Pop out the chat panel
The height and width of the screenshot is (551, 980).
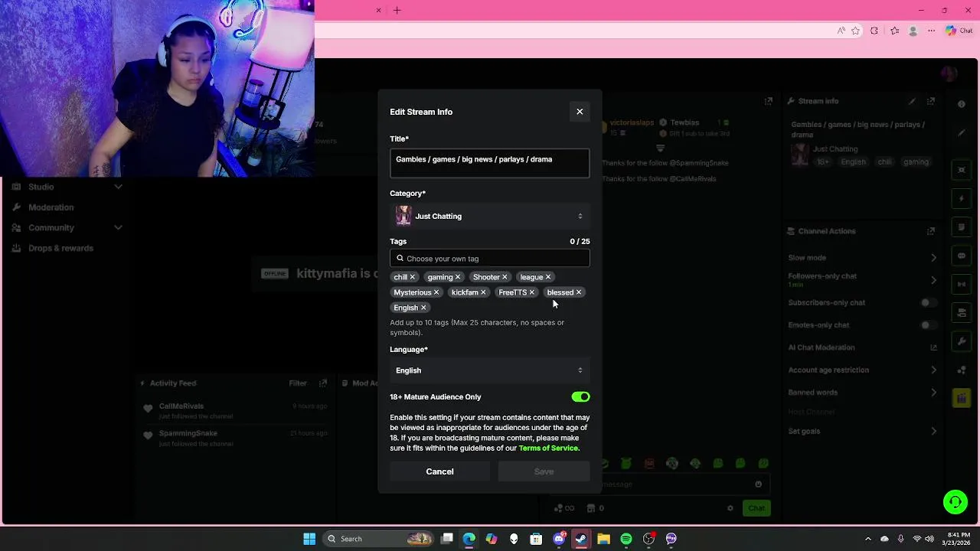coord(768,101)
